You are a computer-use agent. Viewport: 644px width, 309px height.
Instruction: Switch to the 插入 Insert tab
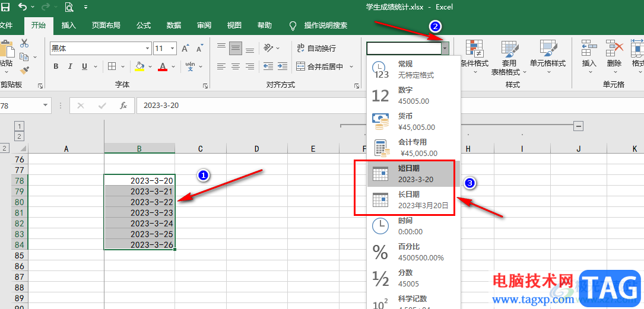point(69,26)
